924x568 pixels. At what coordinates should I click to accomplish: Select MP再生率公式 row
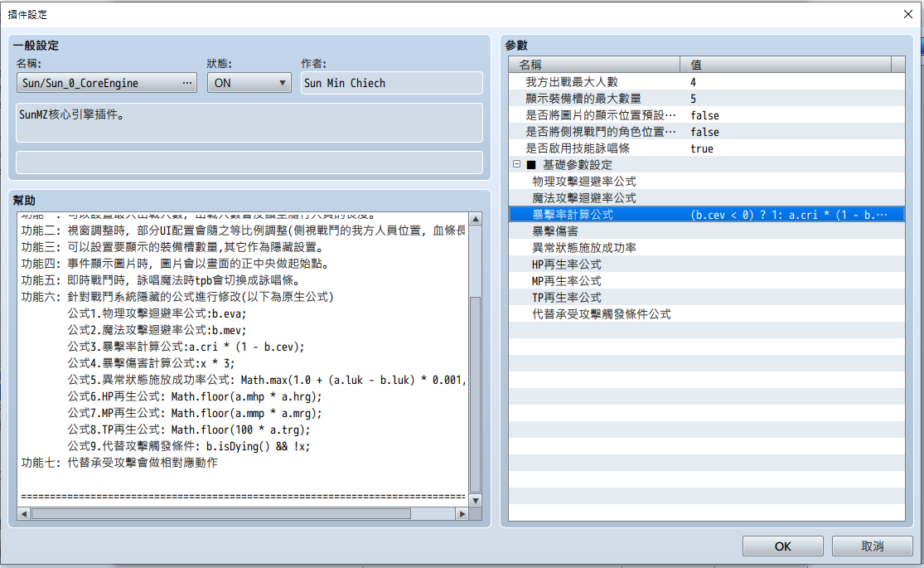(x=707, y=281)
